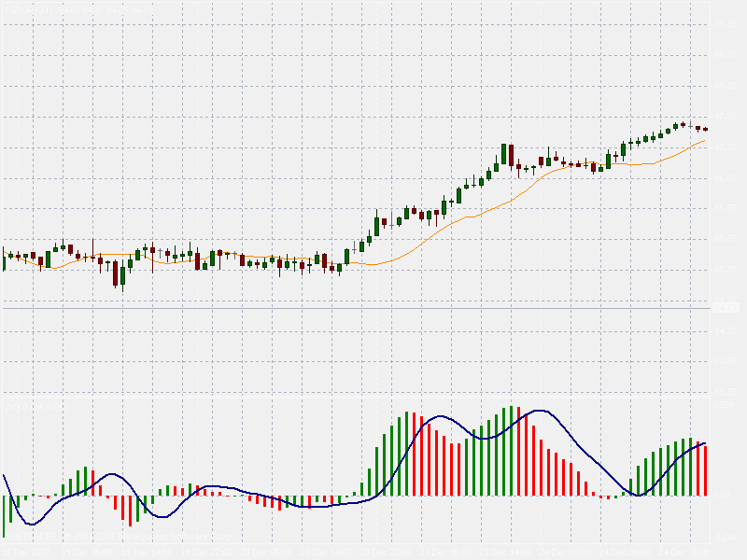Select the last red AO histogram bar
This screenshot has height=560, width=747.
pos(706,470)
